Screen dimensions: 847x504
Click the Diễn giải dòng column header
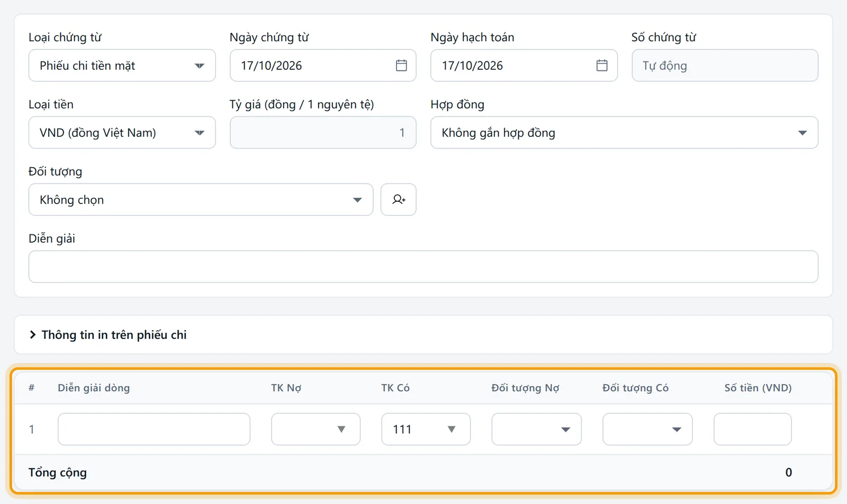pos(94,388)
